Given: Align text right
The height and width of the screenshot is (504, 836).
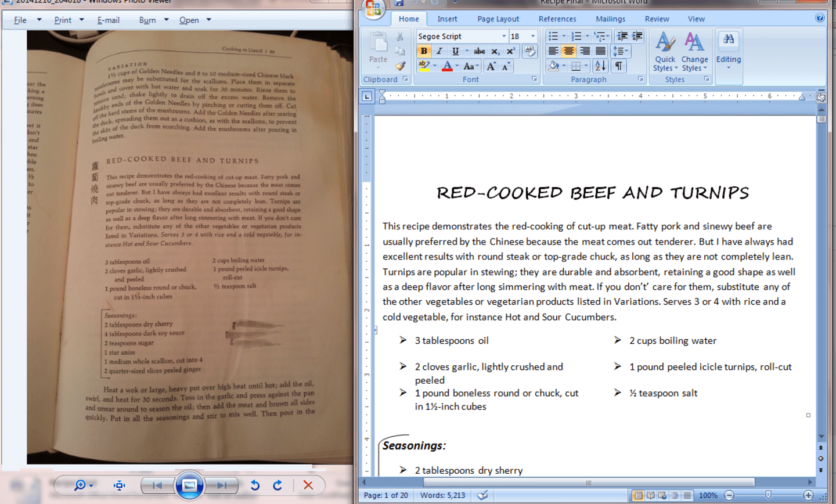Looking at the screenshot, I should point(585,51).
